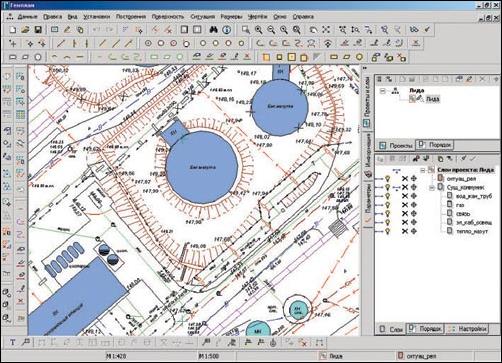Screen dimensions: 502x363
Task: Click the red X icon in third toolbar
Action: click(247, 56)
